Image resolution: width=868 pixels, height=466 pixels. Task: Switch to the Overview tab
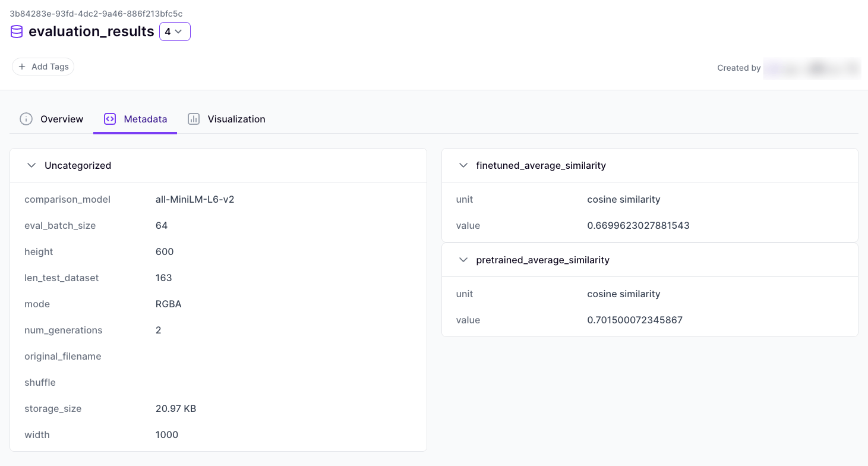[61, 119]
